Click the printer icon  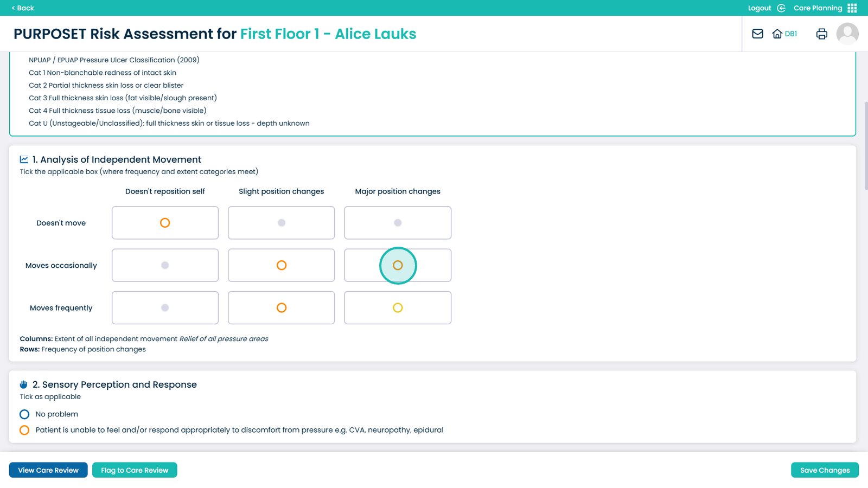click(x=821, y=34)
